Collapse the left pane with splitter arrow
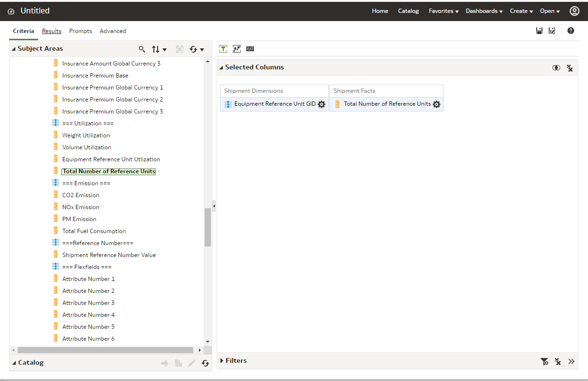The width and height of the screenshot is (588, 381). pyautogui.click(x=214, y=206)
